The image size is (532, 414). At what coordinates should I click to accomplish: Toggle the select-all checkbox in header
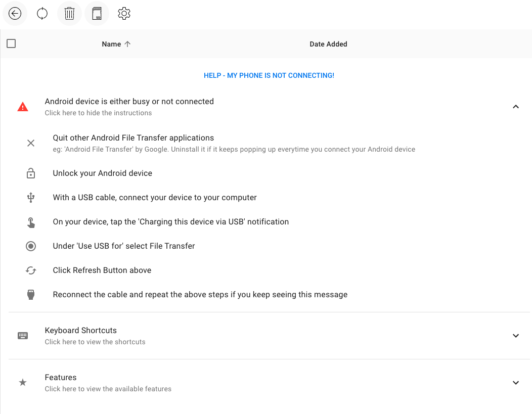pos(11,44)
